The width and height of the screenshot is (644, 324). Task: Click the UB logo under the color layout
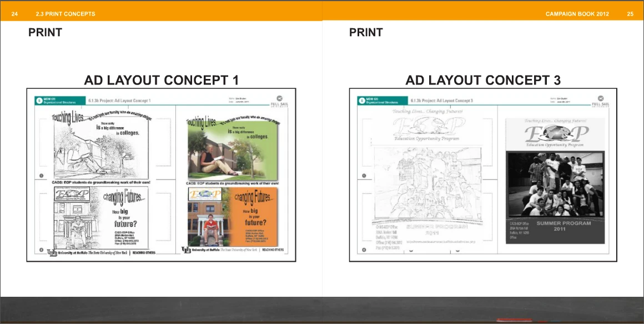186,250
